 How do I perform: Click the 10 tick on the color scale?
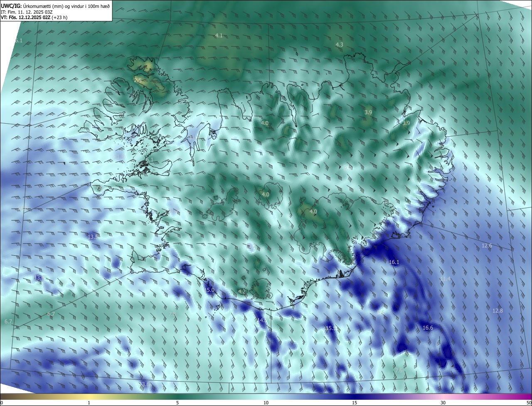coord(266,403)
